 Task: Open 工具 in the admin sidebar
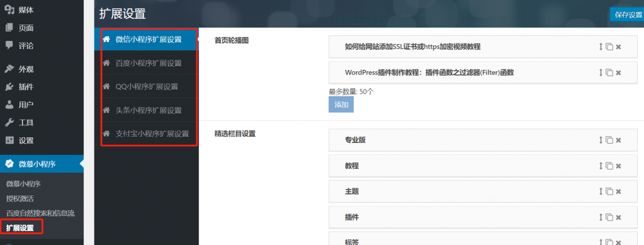click(x=42, y=122)
